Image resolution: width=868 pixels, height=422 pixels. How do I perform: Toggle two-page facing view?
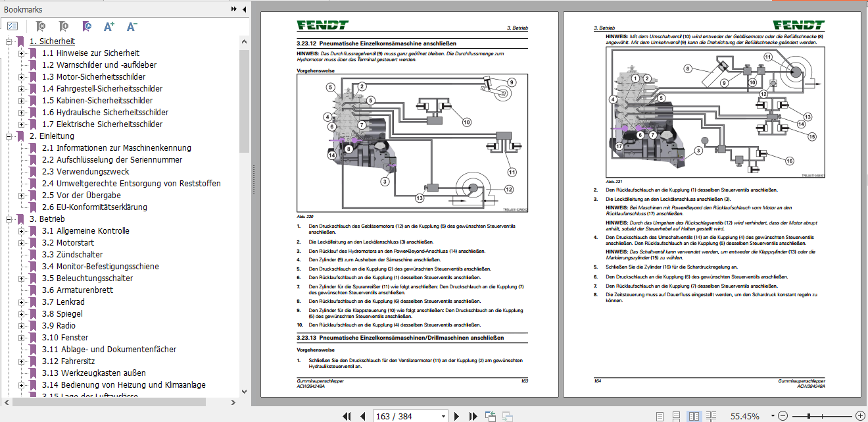tap(694, 416)
